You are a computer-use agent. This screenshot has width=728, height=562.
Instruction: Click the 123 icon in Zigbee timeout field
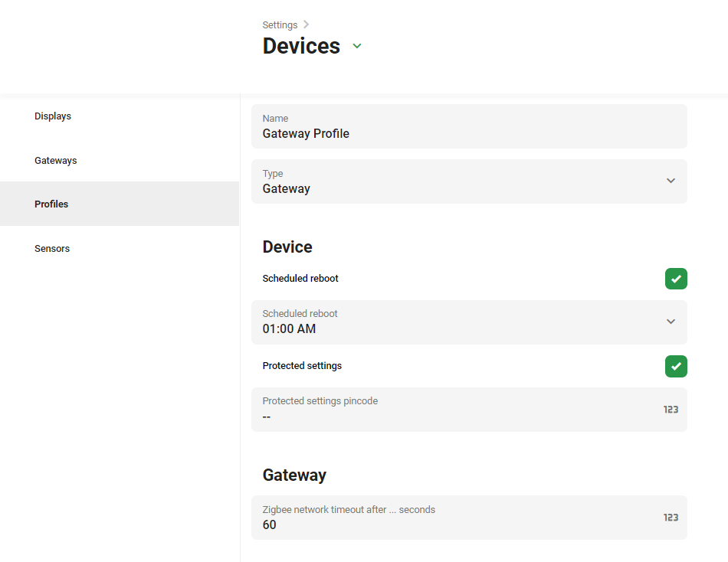671,518
